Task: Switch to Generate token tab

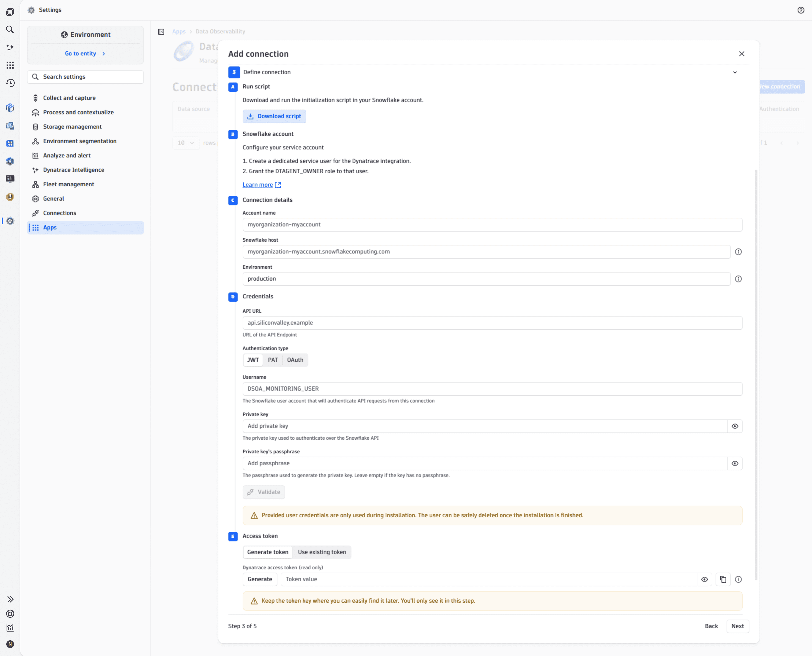Action: click(268, 552)
